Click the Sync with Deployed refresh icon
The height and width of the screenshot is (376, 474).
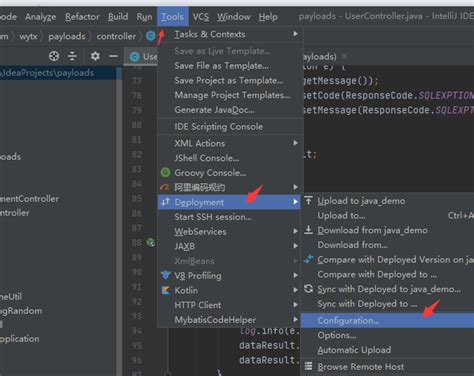point(309,289)
